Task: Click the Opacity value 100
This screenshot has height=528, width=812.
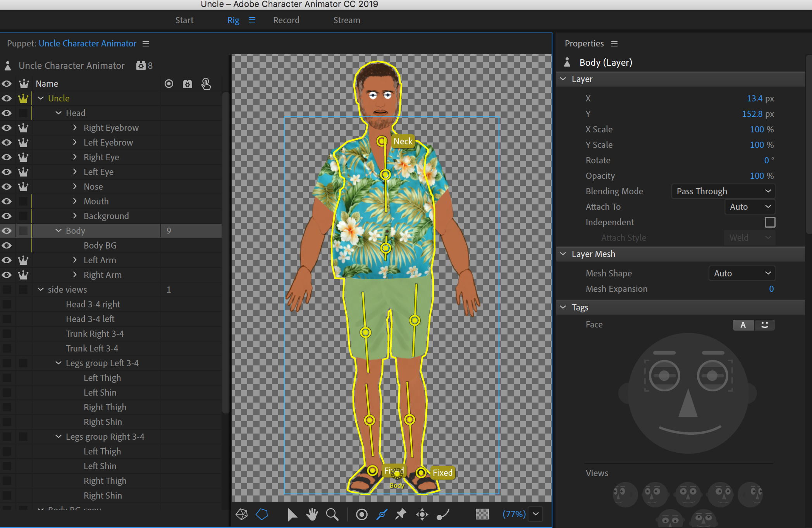Action: [x=757, y=176]
